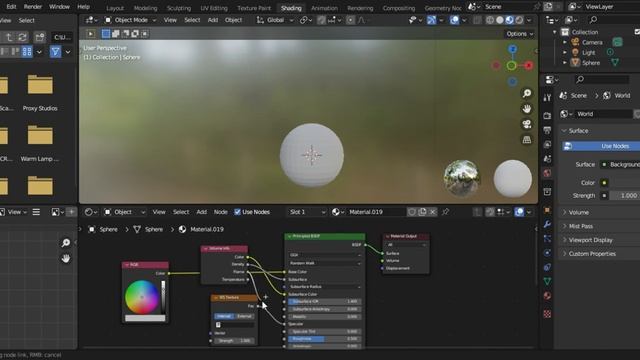Click the RGB node color wheel
This screenshot has height=360, width=640.
tap(142, 297)
